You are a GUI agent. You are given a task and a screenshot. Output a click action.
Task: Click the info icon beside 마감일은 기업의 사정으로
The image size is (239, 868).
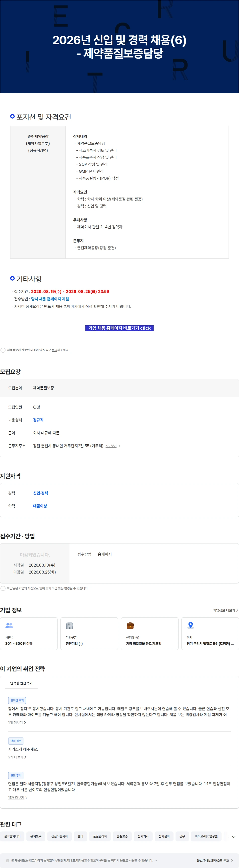point(3,588)
